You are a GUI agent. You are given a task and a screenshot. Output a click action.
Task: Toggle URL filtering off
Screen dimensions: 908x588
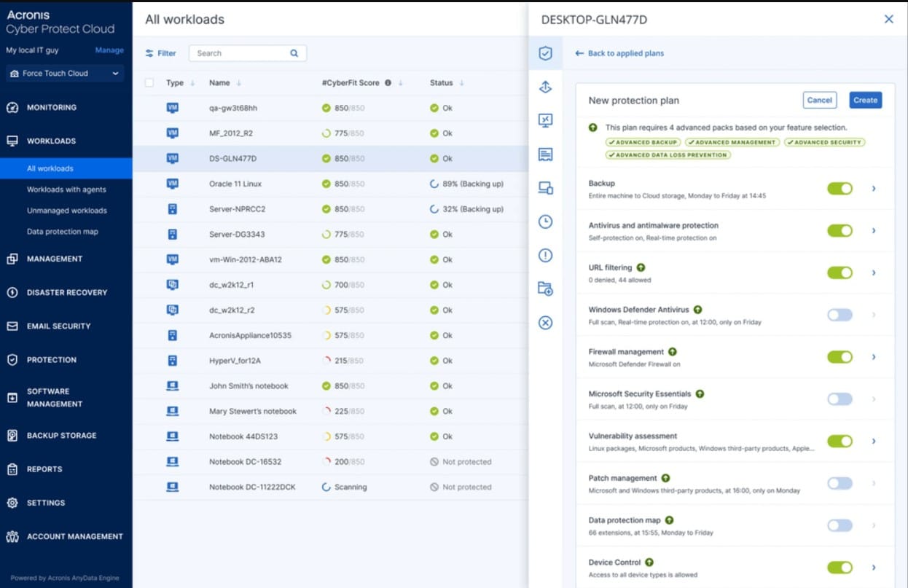tap(839, 273)
